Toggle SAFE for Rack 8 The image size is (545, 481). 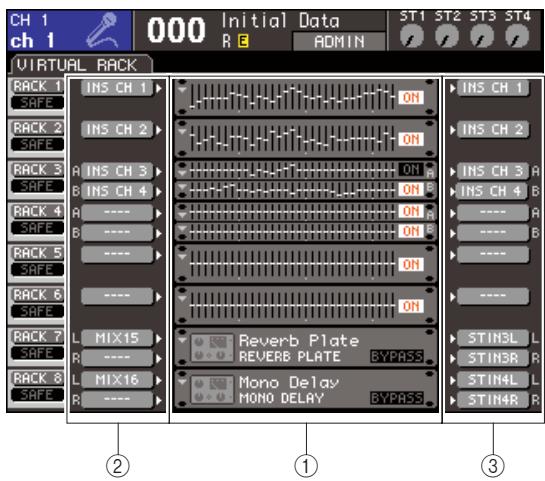37,395
